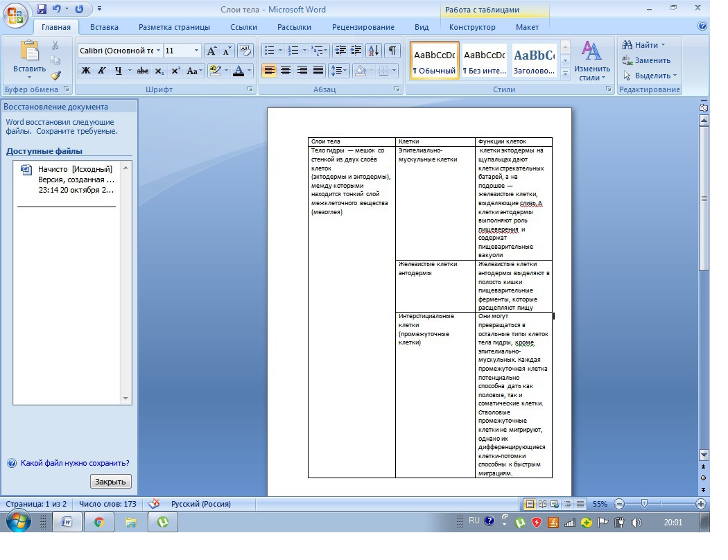Sort text alphabetically icon
Screen dimensions: 728x560
click(373, 51)
